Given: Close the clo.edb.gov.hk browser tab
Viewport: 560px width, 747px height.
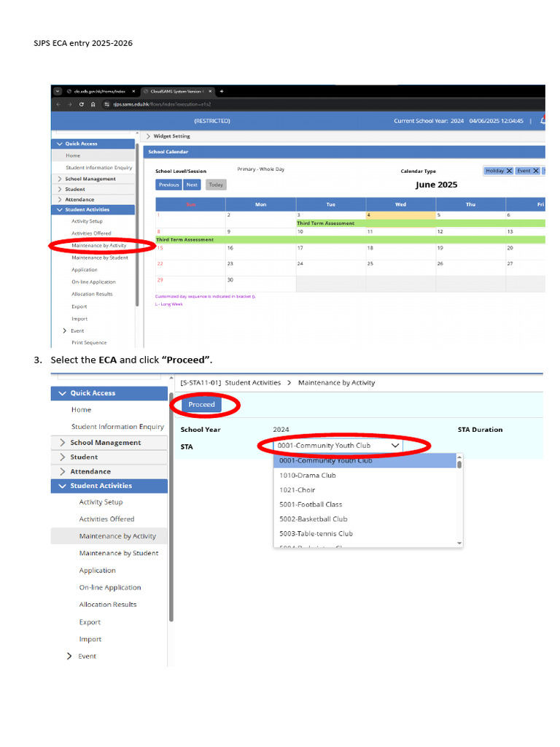Looking at the screenshot, I should (x=133, y=91).
